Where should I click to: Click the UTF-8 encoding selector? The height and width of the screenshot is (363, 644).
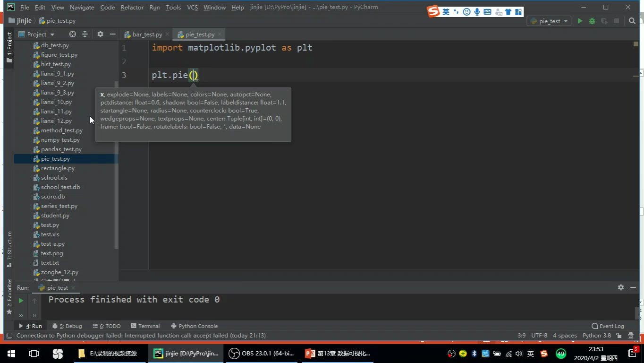pos(539,336)
